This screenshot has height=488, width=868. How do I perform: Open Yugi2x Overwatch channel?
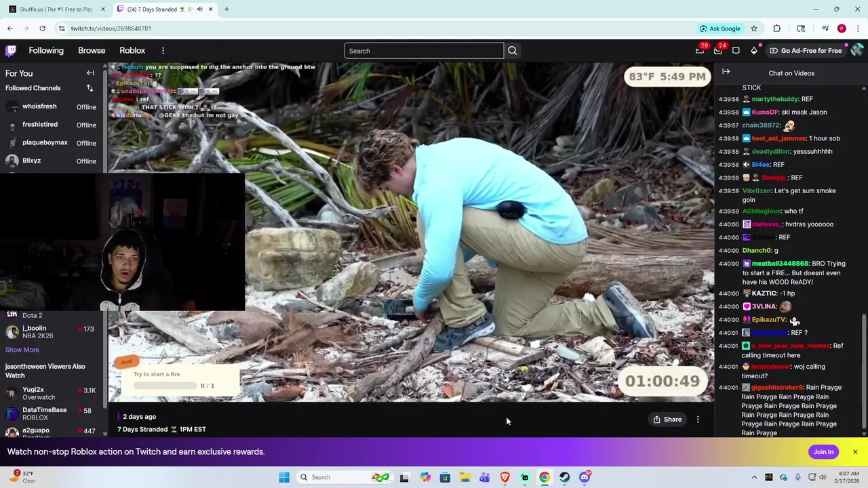pos(52,393)
